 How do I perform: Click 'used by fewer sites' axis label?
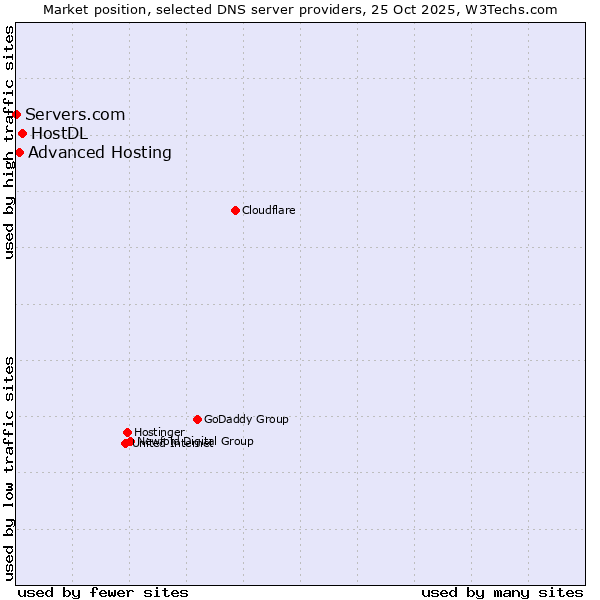pyautogui.click(x=103, y=592)
